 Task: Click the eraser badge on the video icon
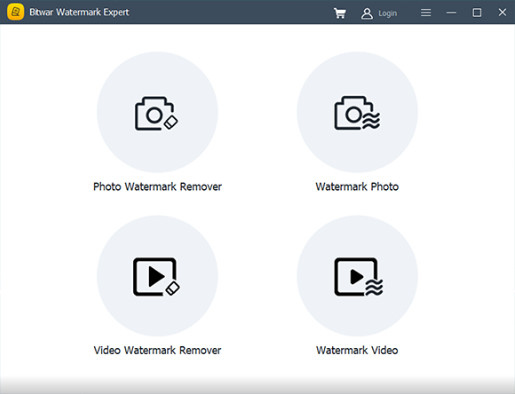[172, 288]
